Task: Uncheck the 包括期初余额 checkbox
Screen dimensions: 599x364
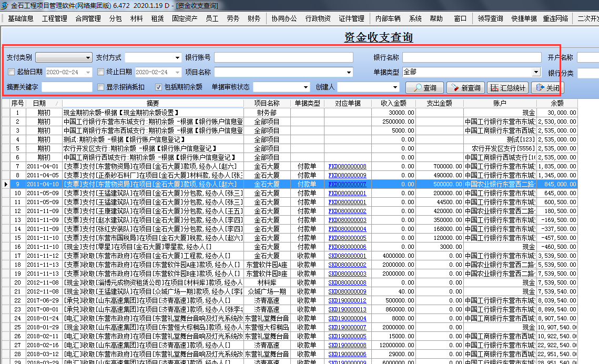Action: [x=159, y=87]
